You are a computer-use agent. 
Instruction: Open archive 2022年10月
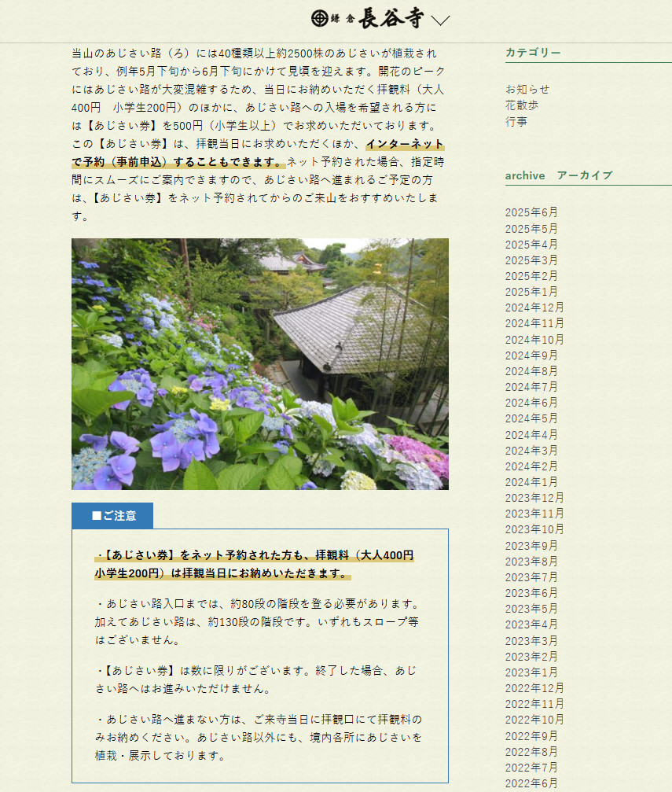pos(534,720)
